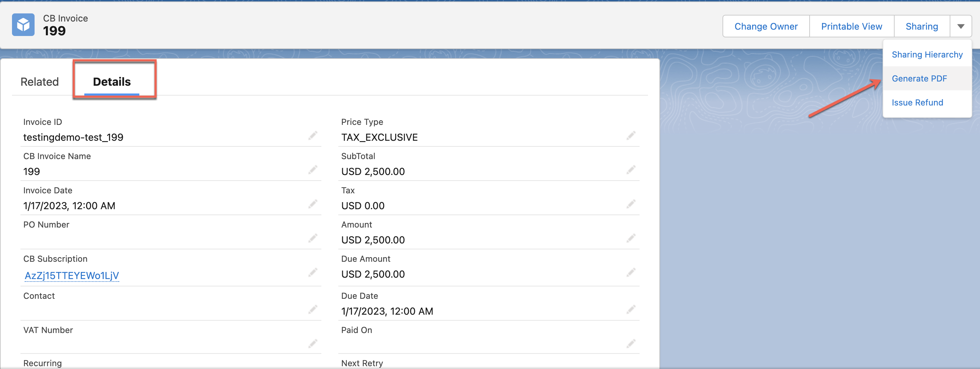Screen dimensions: 980x369
Task: Edit Price Type via pencil icon
Action: 631,136
